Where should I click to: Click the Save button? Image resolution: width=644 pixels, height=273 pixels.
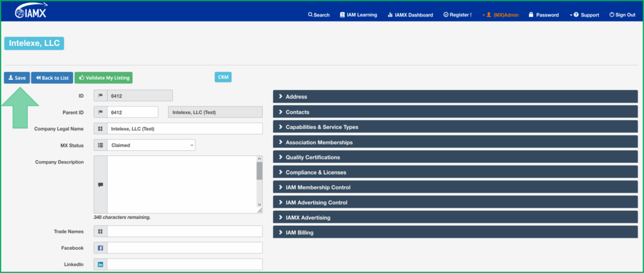click(17, 77)
